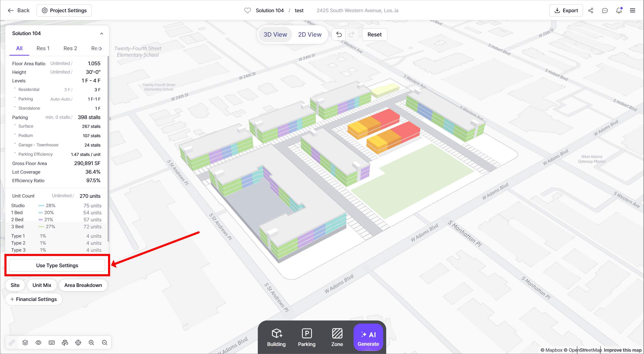Click the Use Type Settings button

[57, 265]
